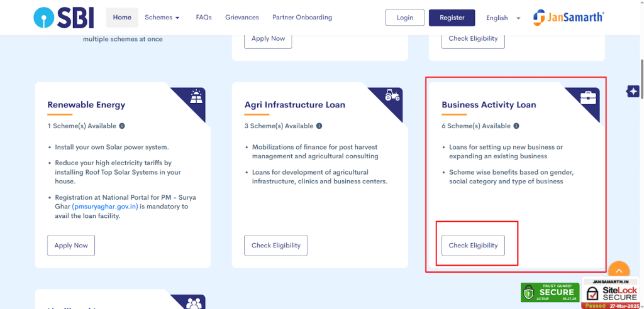Open the Grievances menu item
This screenshot has height=309, width=644.
pos(241,18)
